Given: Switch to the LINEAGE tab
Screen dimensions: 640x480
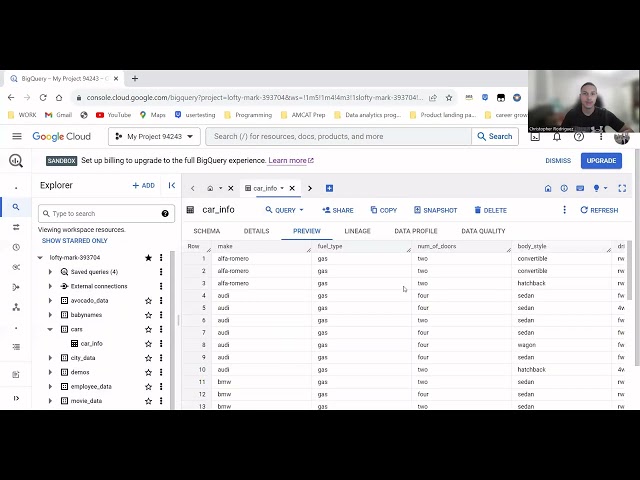Looking at the screenshot, I should [358, 231].
